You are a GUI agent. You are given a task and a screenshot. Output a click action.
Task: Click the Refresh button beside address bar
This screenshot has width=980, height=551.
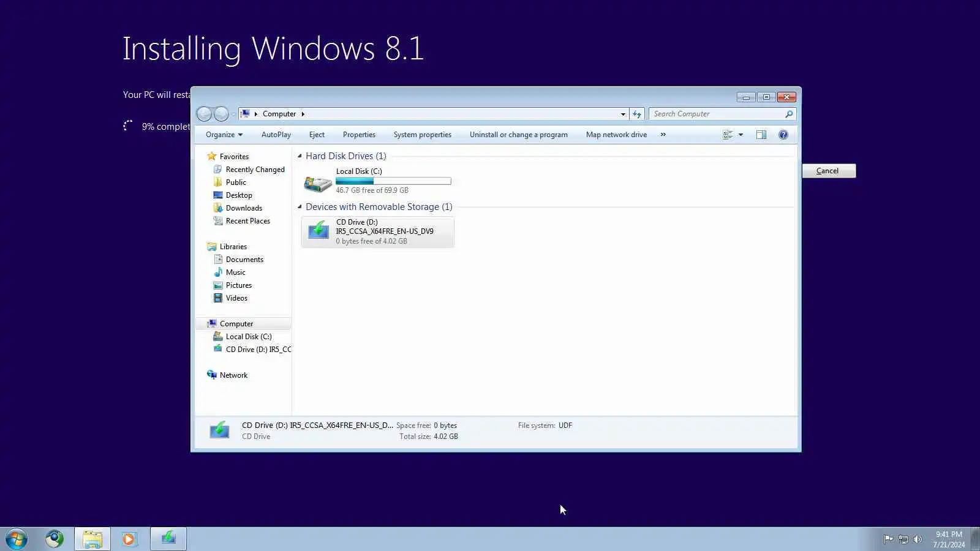click(637, 114)
